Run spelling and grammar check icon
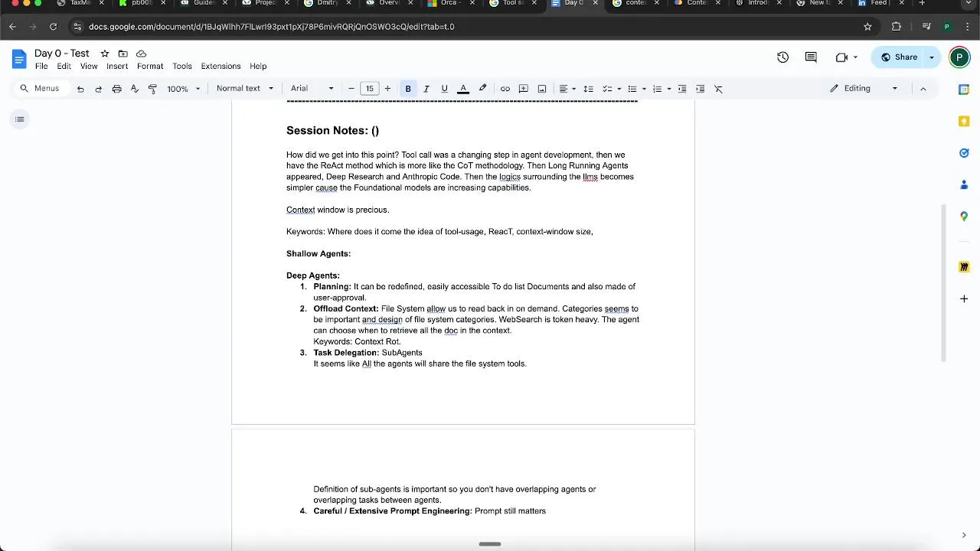980x551 pixels. pos(135,89)
